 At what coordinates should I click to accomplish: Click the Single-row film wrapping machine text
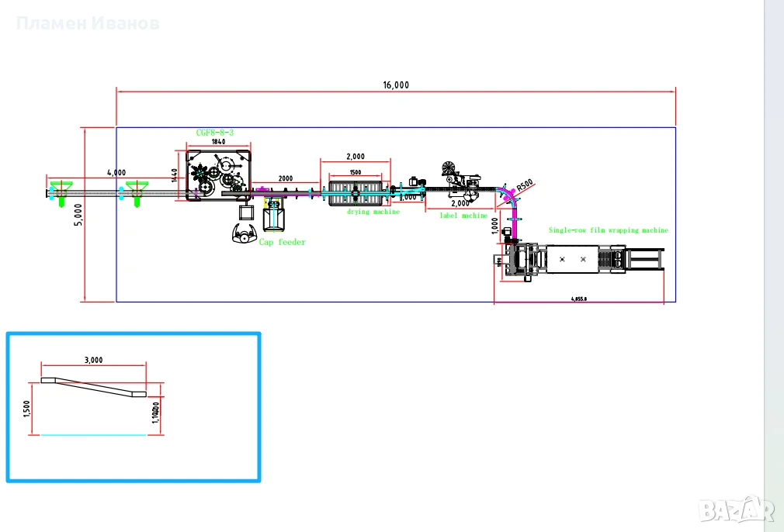pyautogui.click(x=609, y=230)
